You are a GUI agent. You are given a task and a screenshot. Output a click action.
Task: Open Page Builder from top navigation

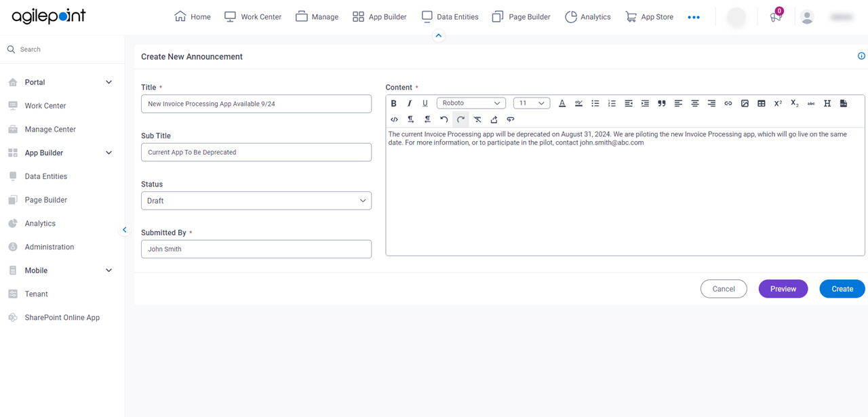521,17
